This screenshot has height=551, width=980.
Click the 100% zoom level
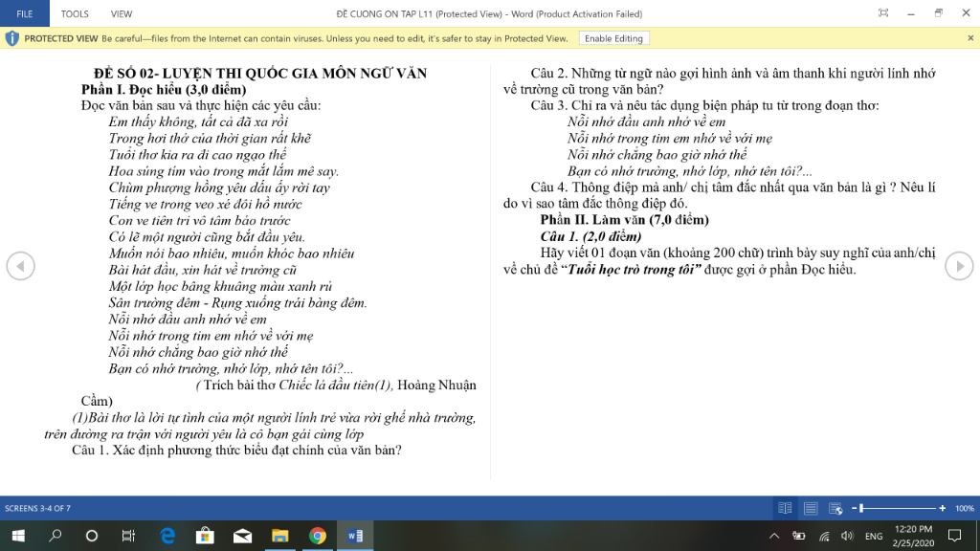(x=965, y=509)
